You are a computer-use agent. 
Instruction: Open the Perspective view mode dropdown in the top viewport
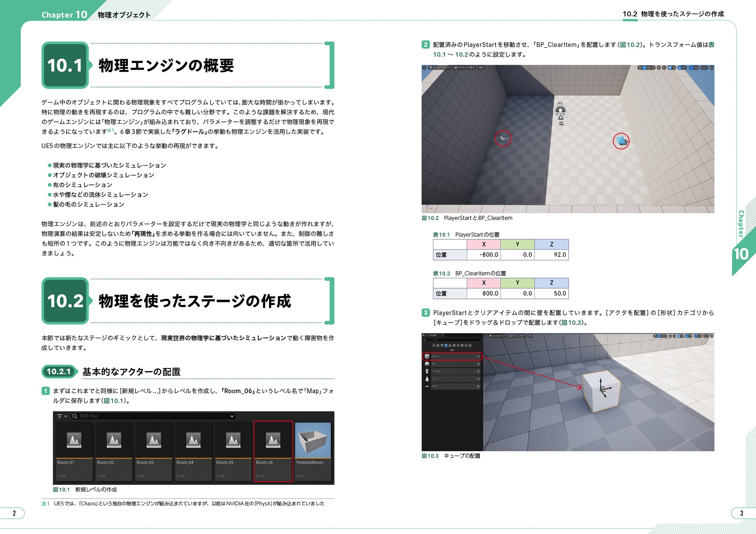point(439,67)
